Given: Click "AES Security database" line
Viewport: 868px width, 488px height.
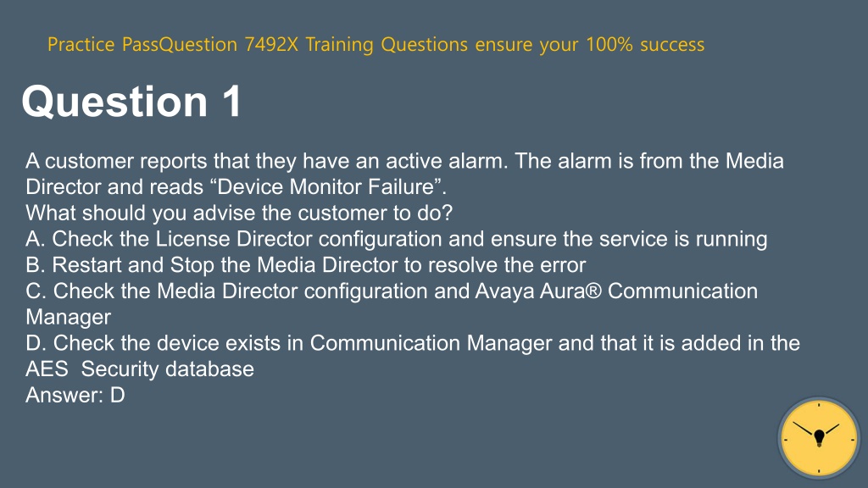Looking at the screenshot, I should click(140, 369).
